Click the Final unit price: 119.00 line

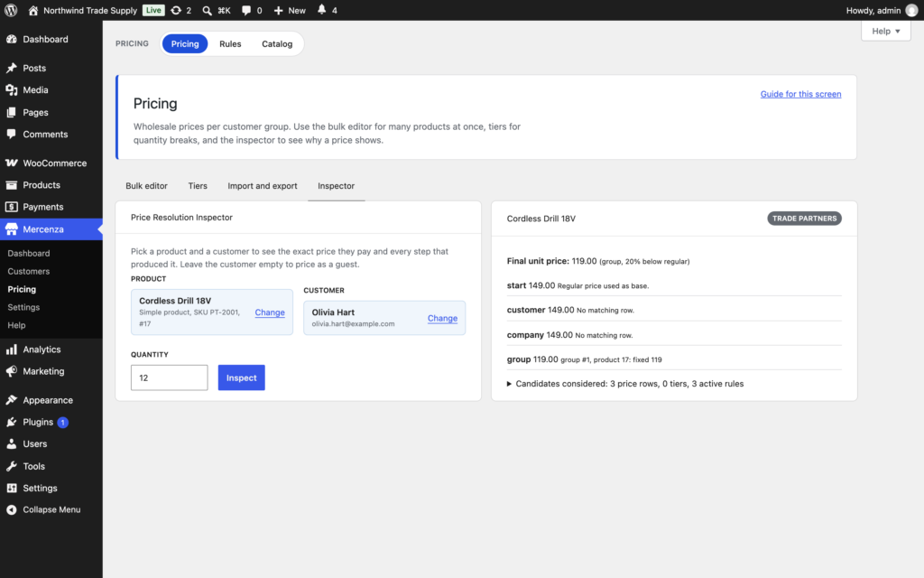[598, 261]
